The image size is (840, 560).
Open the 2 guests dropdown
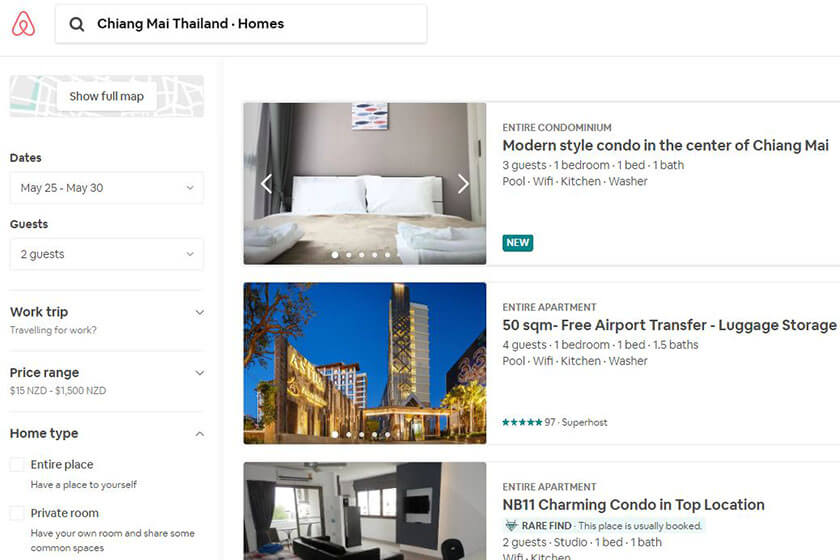click(x=107, y=254)
